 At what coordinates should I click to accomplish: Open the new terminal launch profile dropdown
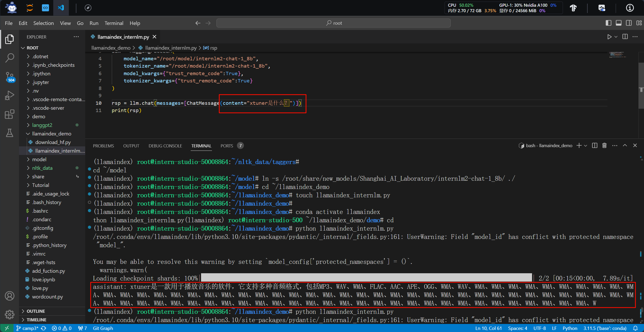click(x=586, y=146)
